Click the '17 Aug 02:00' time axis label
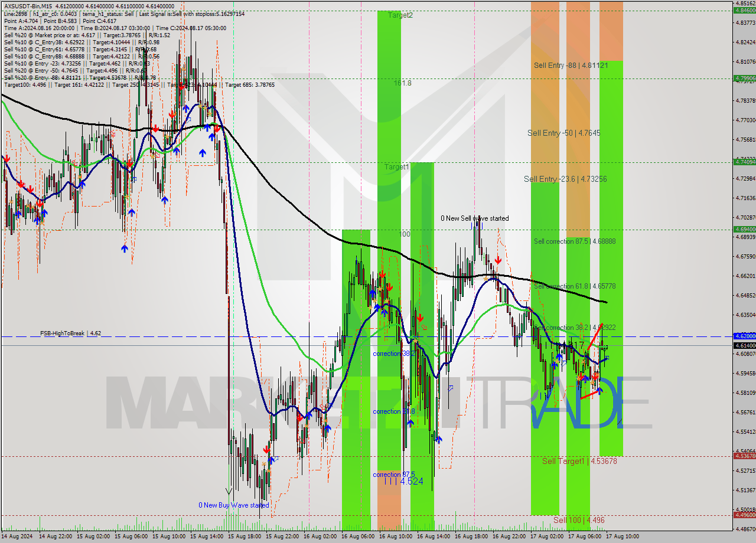756x543 pixels. click(547, 537)
